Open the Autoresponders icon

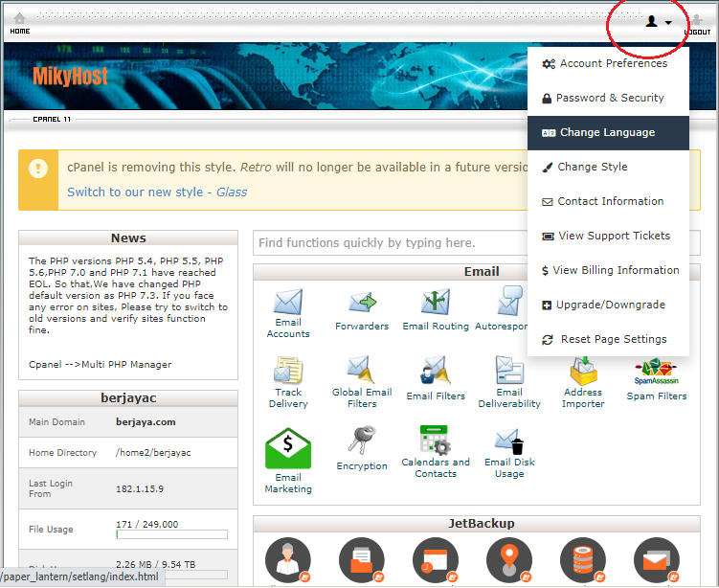(x=510, y=301)
